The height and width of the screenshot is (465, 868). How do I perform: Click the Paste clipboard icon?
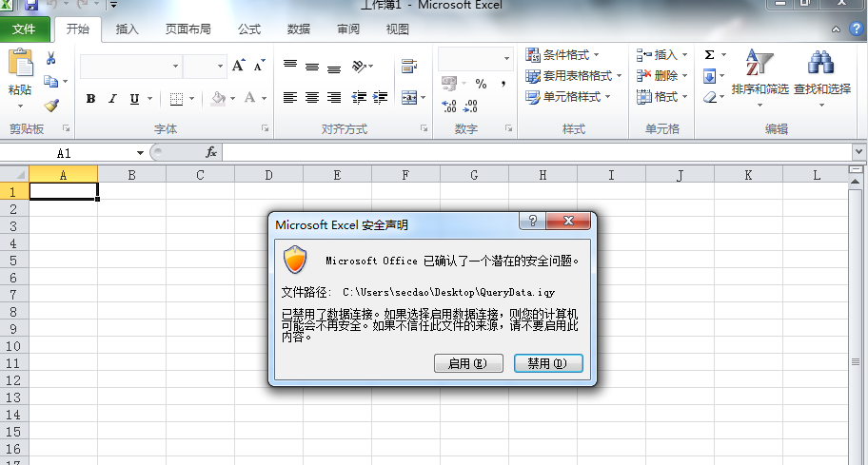coord(21,62)
